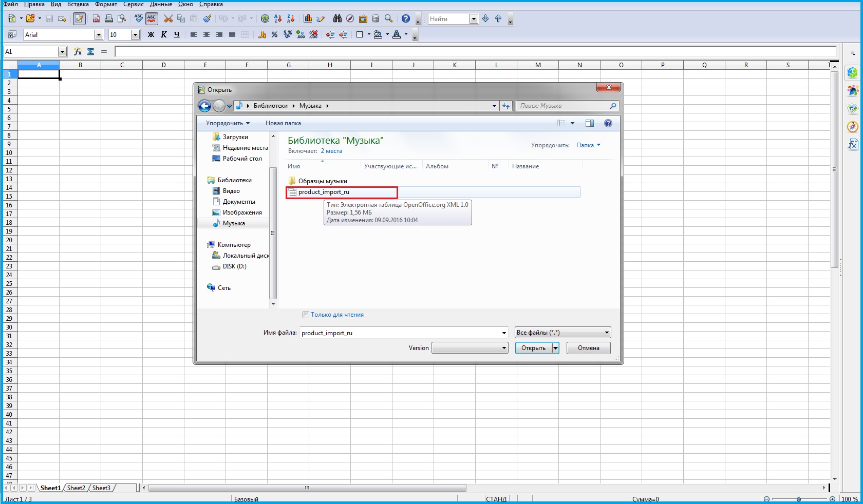The width and height of the screenshot is (863, 504).
Task: Click the Sort Ascending icon
Action: (278, 19)
